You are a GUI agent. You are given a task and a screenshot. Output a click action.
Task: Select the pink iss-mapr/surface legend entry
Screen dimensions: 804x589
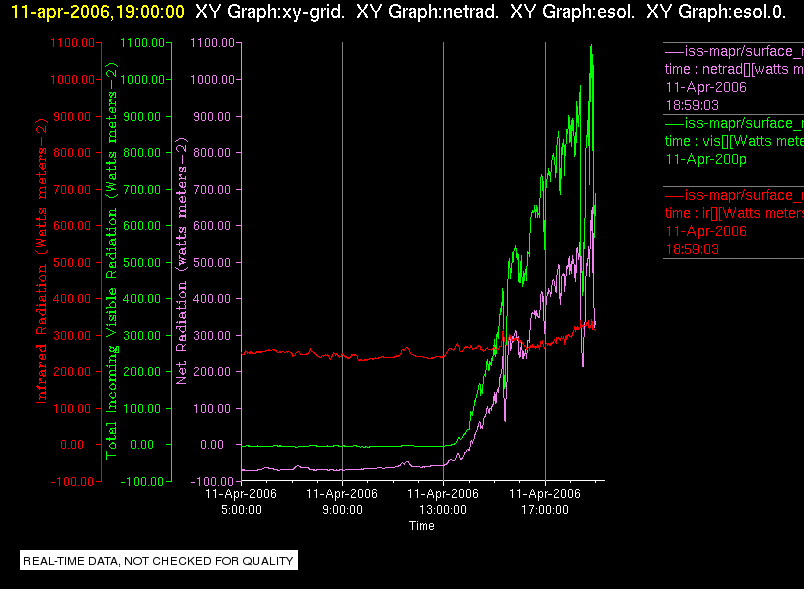(734, 52)
